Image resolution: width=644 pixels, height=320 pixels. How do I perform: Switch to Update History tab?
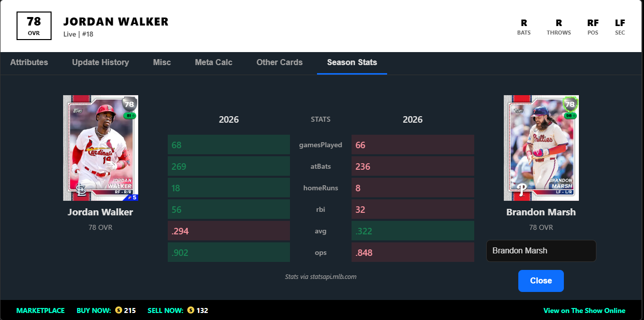coord(101,63)
